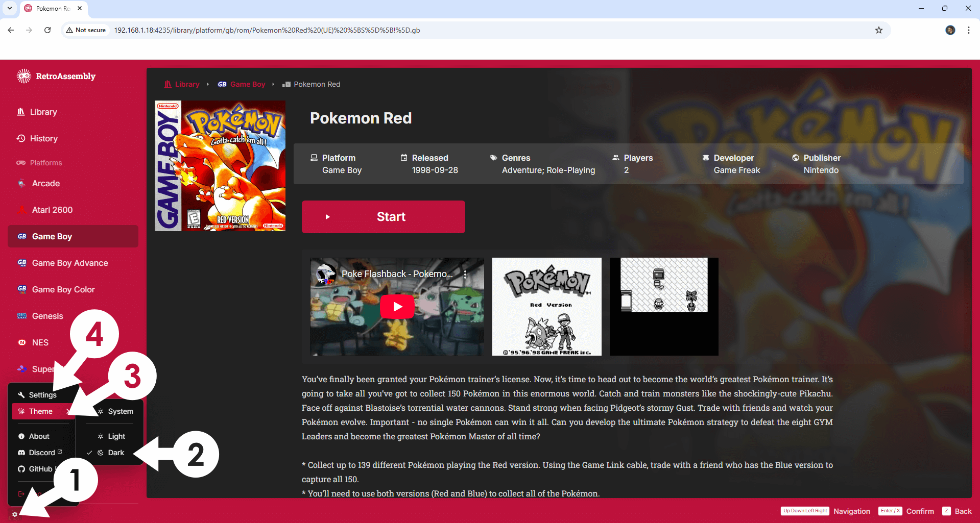Open Library from sidebar icon
The image size is (980, 523).
click(x=21, y=112)
